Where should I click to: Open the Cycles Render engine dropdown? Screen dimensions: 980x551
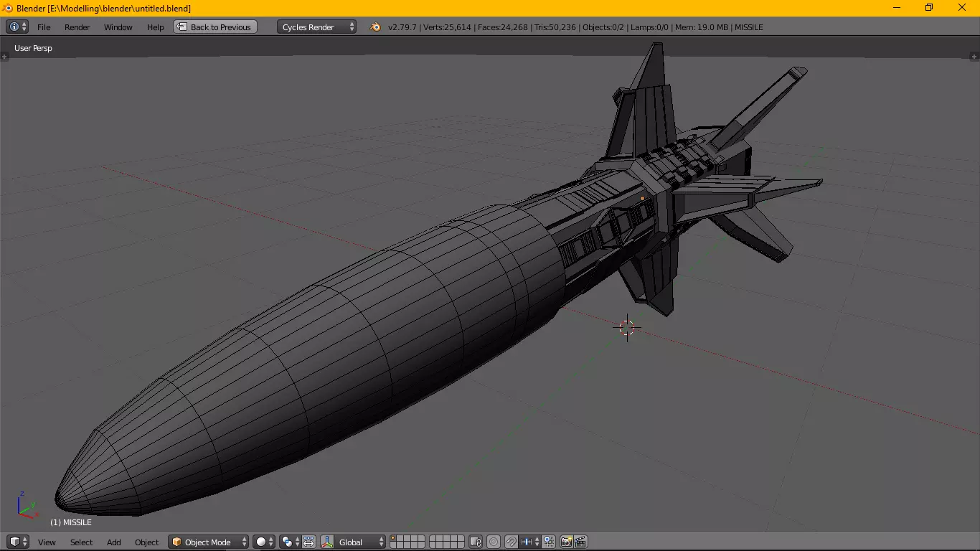pos(316,27)
